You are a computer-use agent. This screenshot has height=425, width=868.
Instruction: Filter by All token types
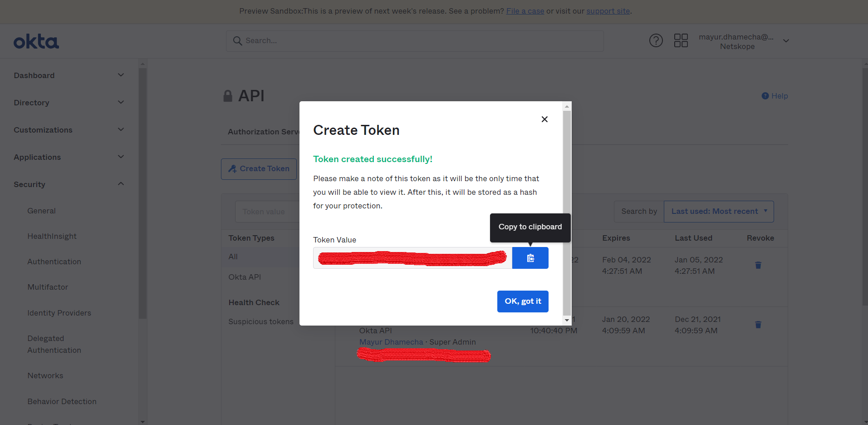click(x=233, y=257)
